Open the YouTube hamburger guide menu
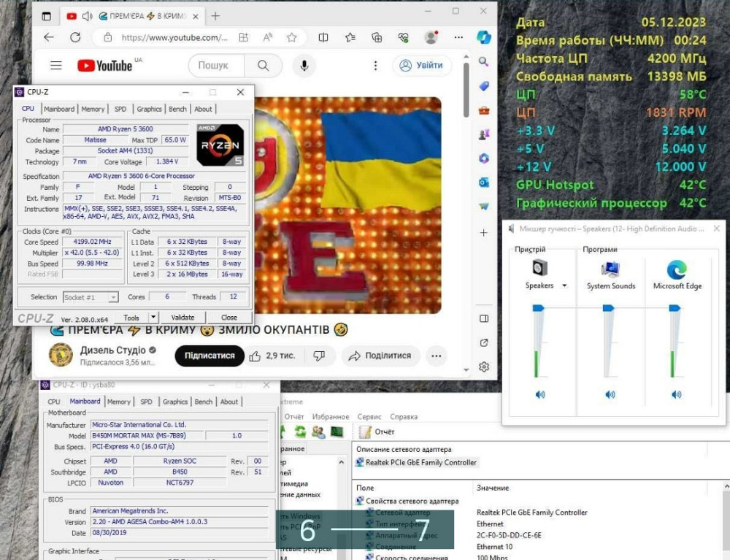Screen dimensions: 730x560 coord(56,66)
